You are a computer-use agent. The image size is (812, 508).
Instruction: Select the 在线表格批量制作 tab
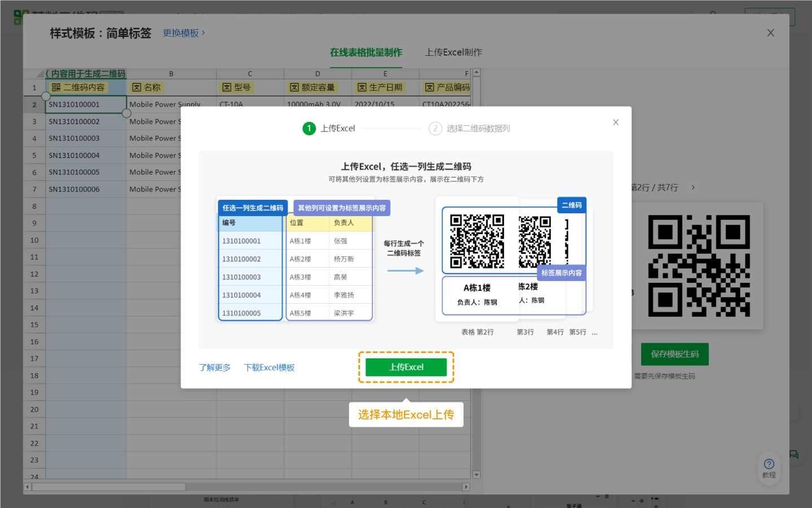tap(365, 52)
